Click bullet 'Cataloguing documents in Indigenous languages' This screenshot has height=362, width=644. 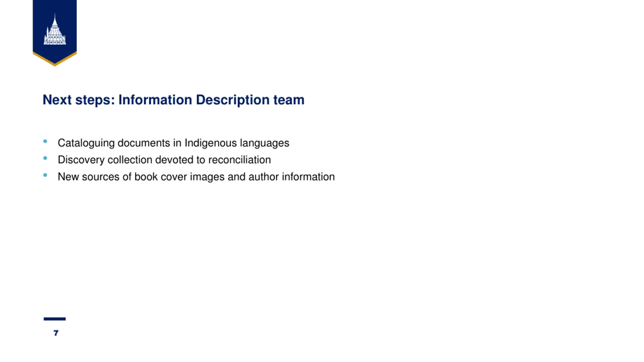tap(173, 143)
